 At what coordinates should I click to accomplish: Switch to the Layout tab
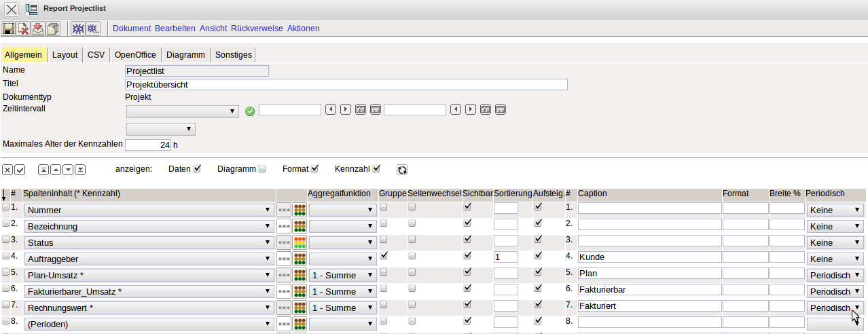[65, 55]
